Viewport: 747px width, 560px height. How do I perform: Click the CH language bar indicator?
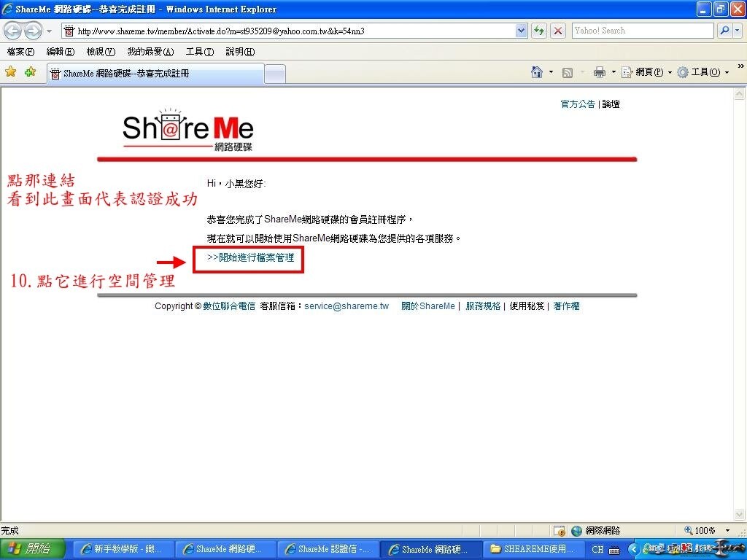click(597, 550)
